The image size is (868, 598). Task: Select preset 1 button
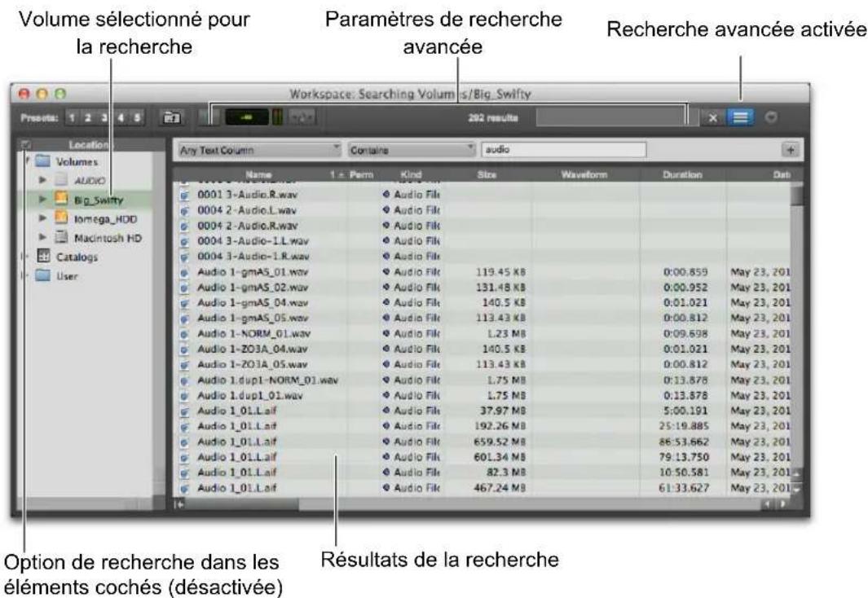72,118
